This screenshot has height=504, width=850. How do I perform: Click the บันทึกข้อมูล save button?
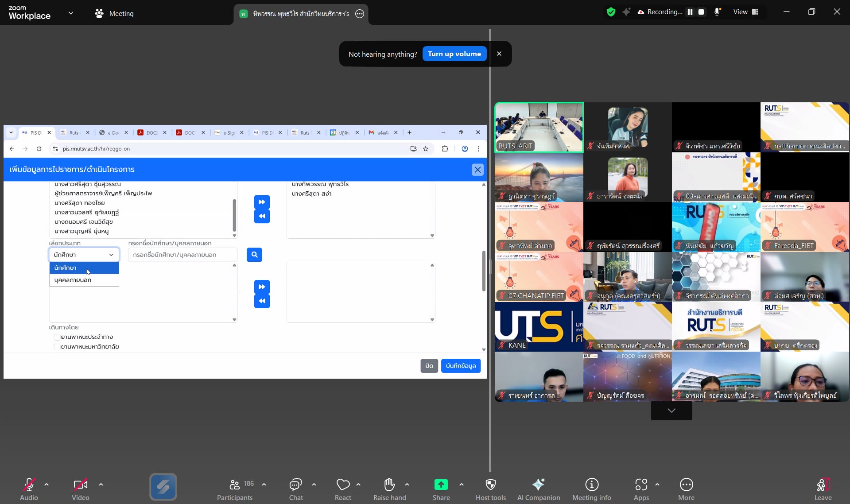click(460, 366)
